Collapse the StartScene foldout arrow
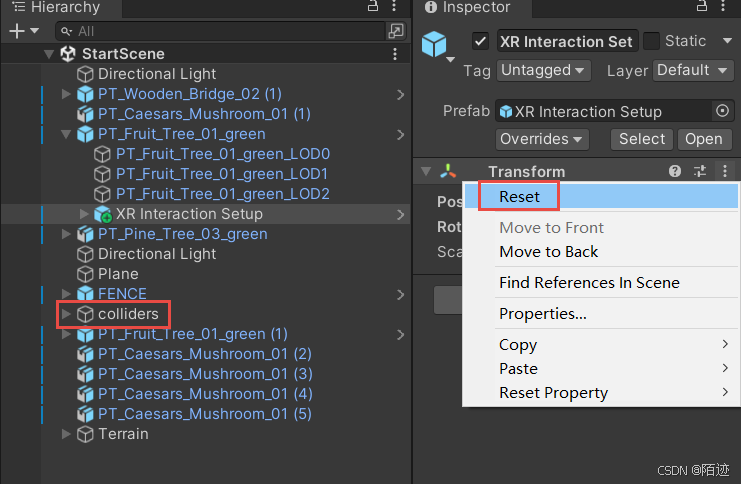The image size is (741, 484). pos(49,54)
